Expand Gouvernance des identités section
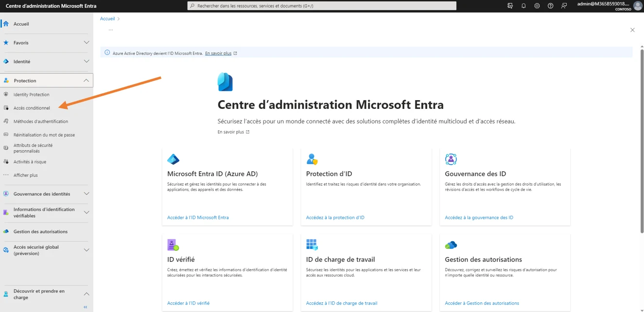The image size is (644, 312). point(87,194)
